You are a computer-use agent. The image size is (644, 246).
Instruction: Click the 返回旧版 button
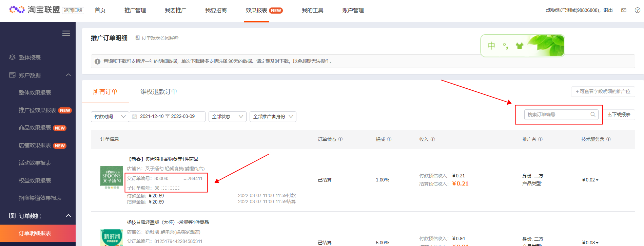tap(73, 10)
